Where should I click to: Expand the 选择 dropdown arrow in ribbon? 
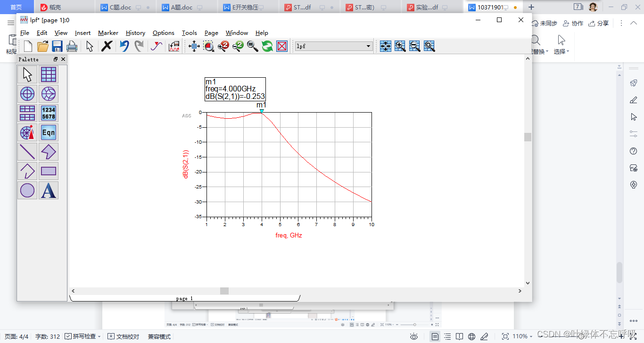click(568, 51)
